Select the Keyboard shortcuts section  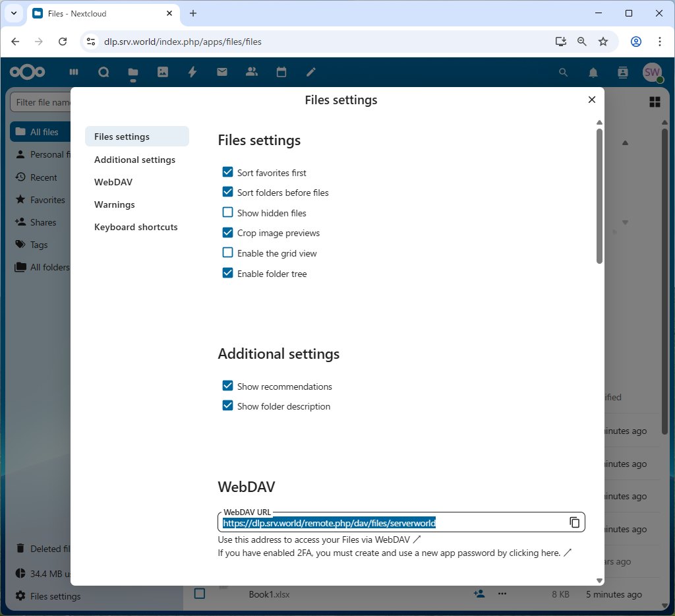point(136,227)
